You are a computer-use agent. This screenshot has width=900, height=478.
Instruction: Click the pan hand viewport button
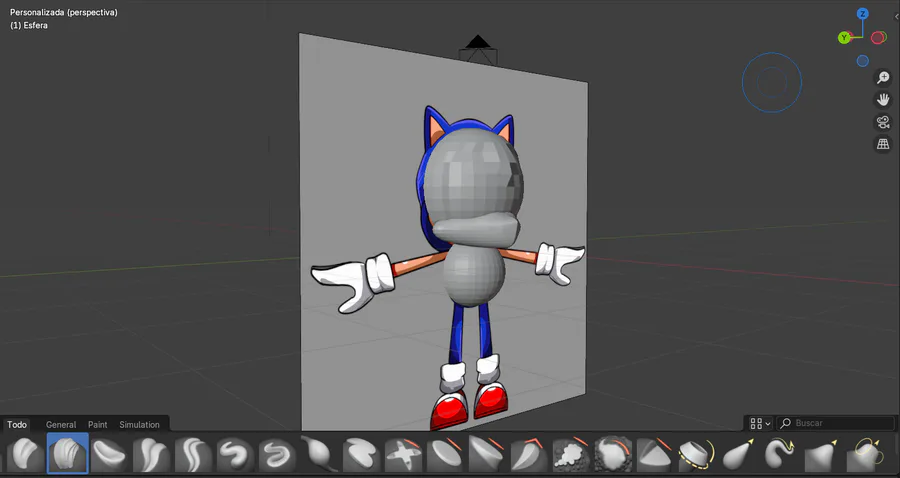883,99
